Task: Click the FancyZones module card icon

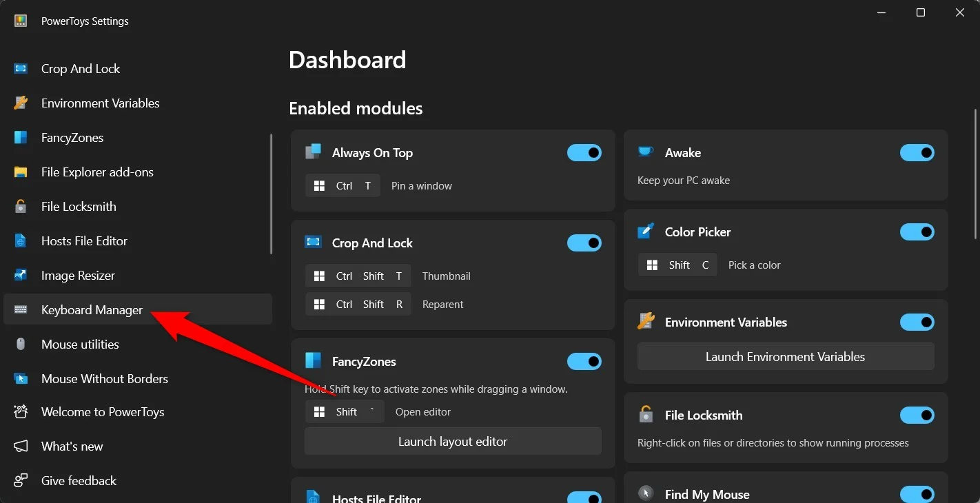Action: [x=313, y=360]
